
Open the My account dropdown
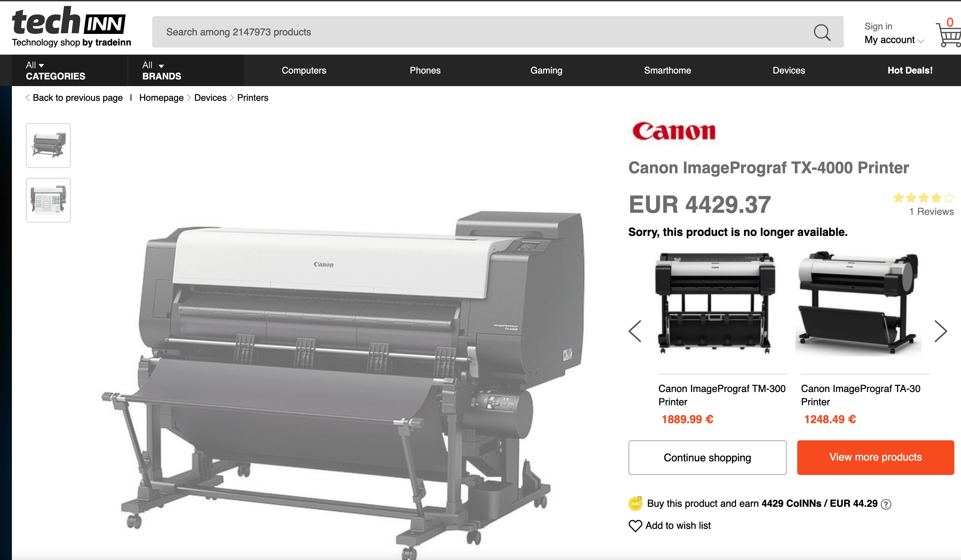894,40
